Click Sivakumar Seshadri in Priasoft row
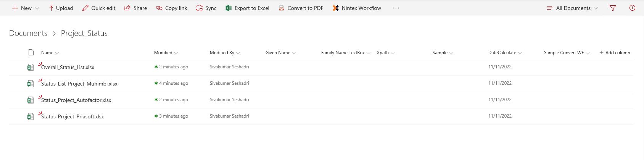 229,116
